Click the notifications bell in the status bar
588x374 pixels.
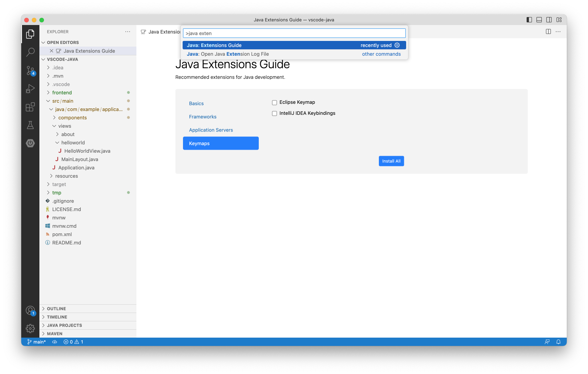click(558, 341)
